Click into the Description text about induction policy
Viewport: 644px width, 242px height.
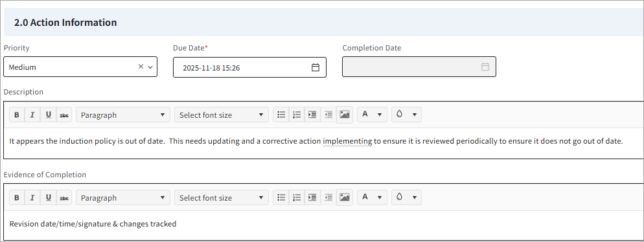click(316, 141)
